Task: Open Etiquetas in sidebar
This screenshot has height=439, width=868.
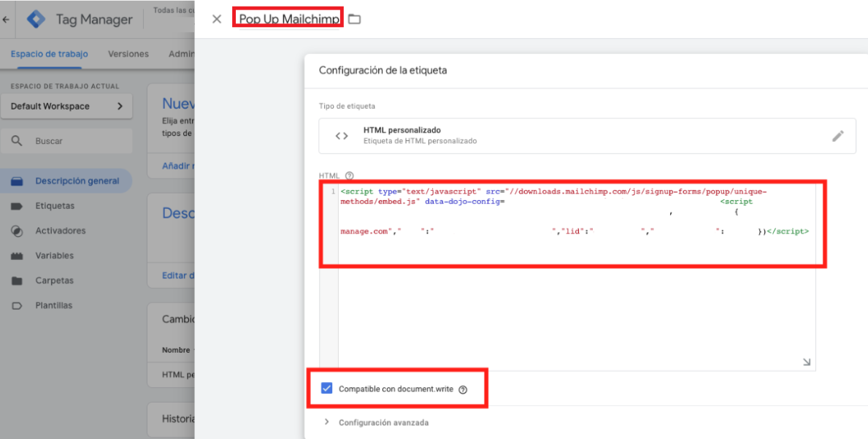Action: tap(55, 206)
